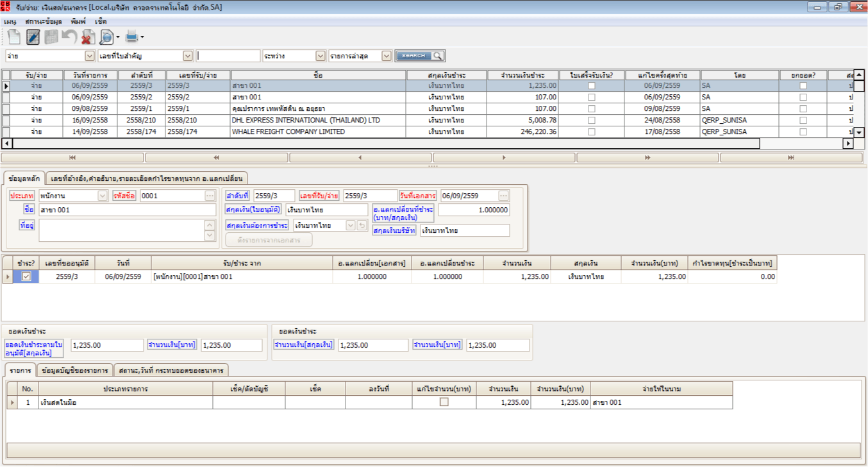Image resolution: width=868 pixels, height=467 pixels.
Task: Advance one page of records
Action: pos(647,157)
